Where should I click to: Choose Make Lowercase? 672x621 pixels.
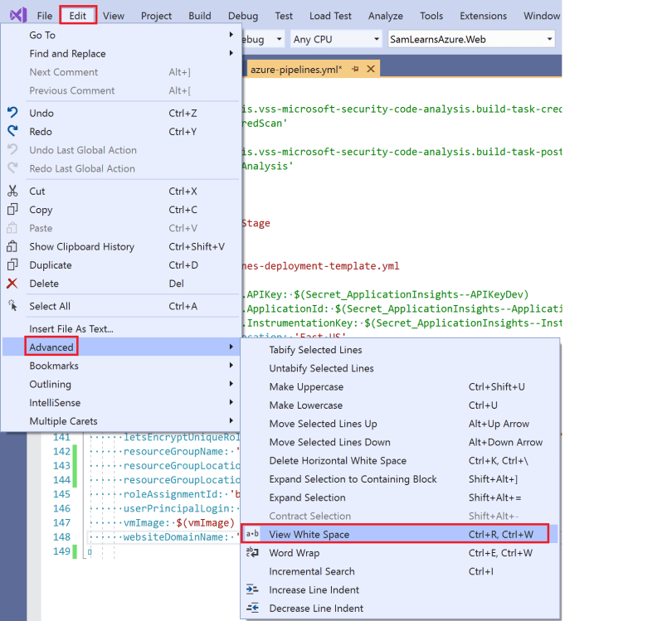[x=400, y=405]
